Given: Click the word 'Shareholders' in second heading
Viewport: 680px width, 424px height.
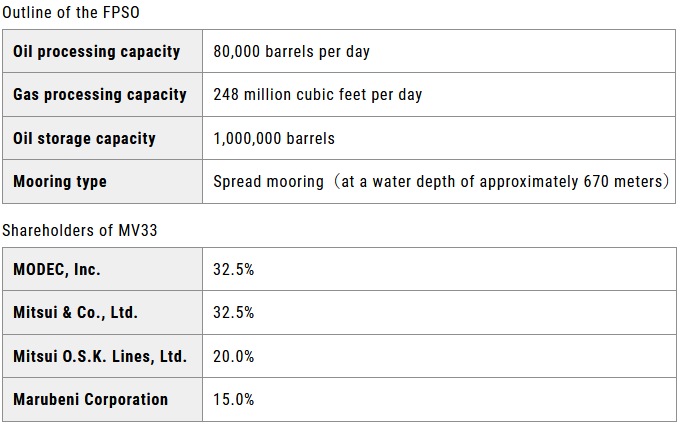Looking at the screenshot, I should click(x=50, y=231).
